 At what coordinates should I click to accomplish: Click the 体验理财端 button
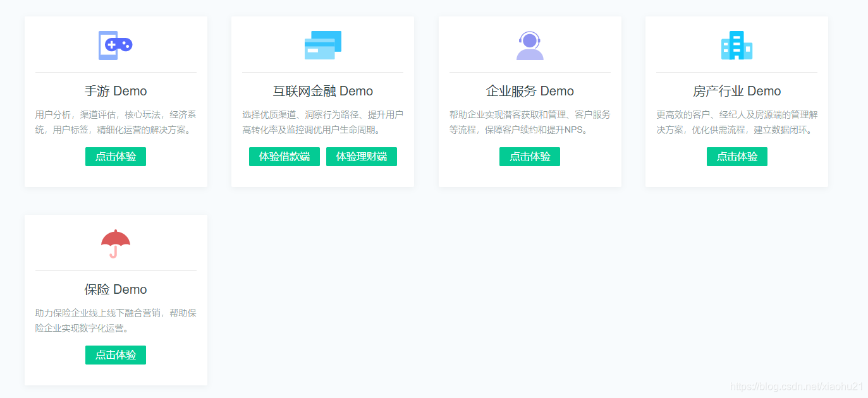pos(361,156)
